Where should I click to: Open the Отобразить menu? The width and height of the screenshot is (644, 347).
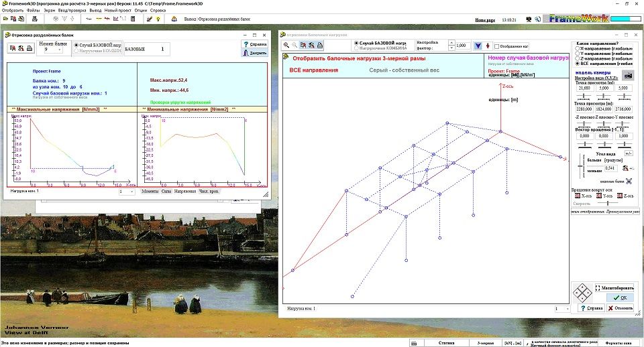coord(12,10)
